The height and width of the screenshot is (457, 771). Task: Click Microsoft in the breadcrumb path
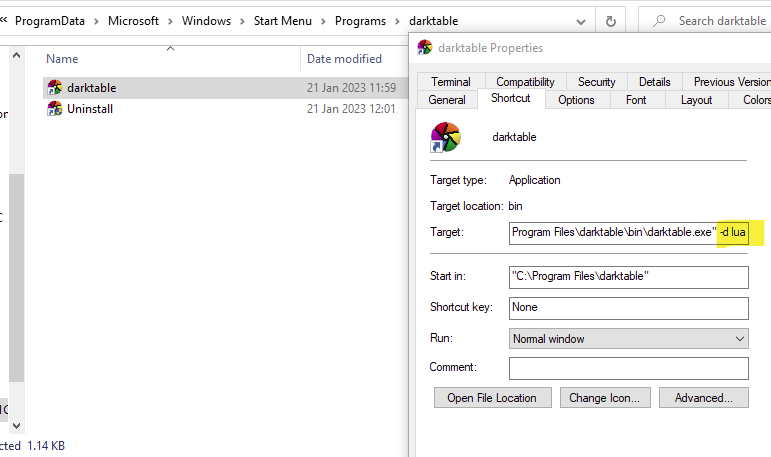point(133,21)
